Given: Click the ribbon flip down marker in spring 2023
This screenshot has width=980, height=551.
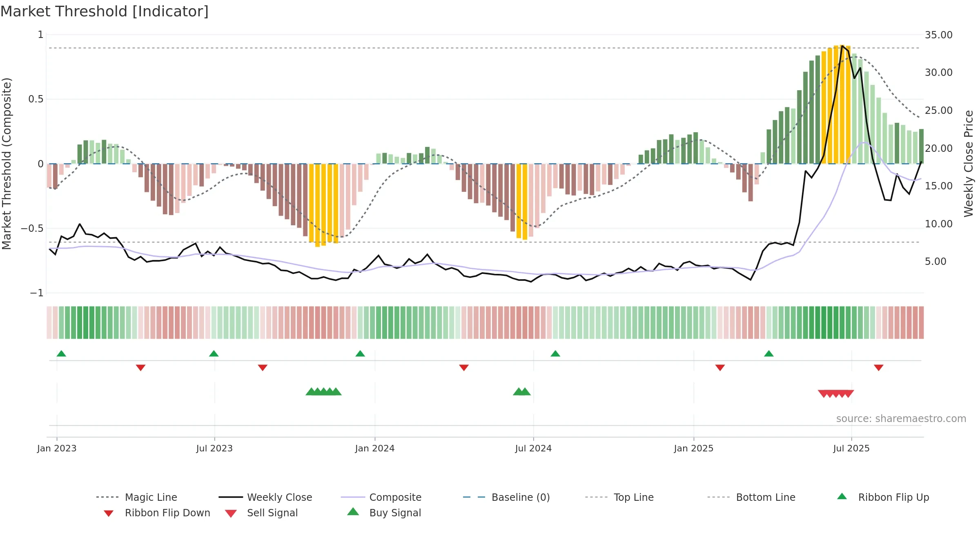Looking at the screenshot, I should click(x=140, y=368).
